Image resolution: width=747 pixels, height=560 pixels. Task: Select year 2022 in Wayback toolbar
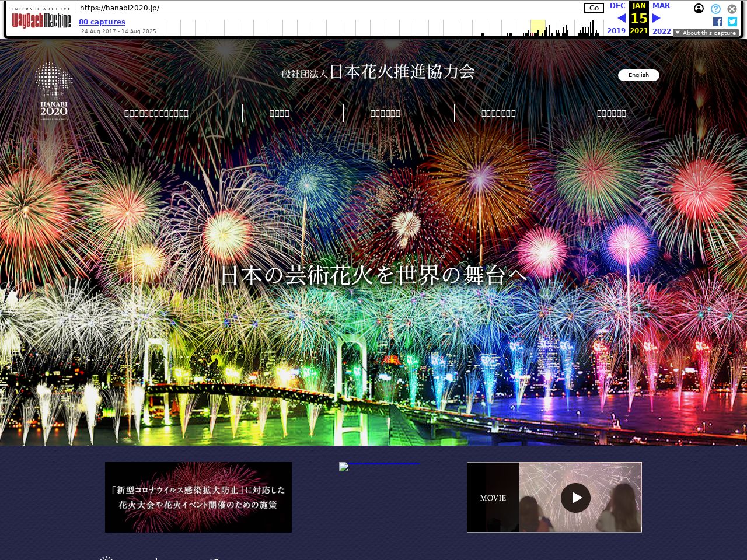tap(661, 31)
